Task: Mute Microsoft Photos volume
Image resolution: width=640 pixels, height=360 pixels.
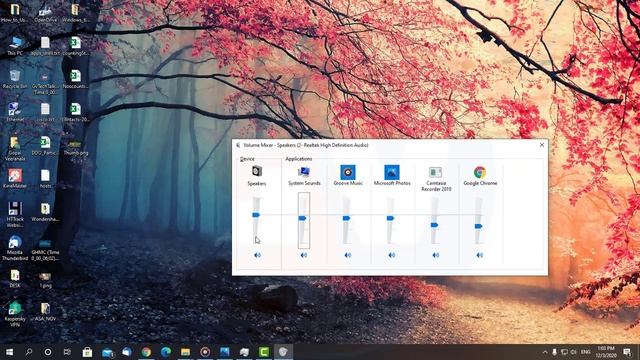Action: [392, 255]
